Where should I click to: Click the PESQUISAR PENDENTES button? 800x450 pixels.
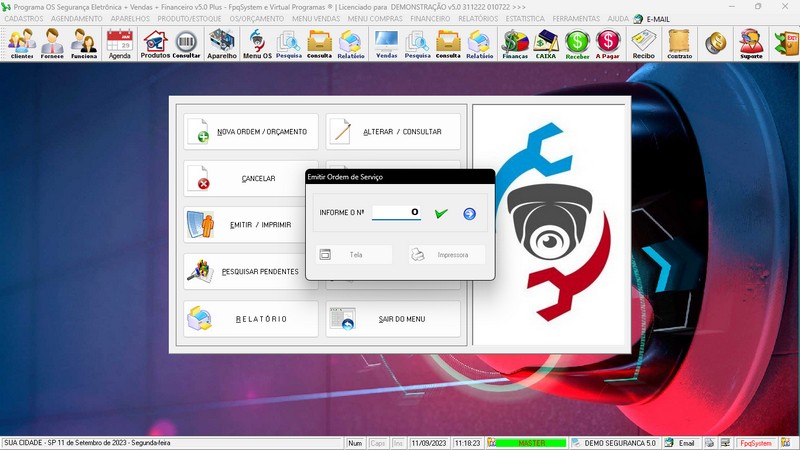point(244,271)
